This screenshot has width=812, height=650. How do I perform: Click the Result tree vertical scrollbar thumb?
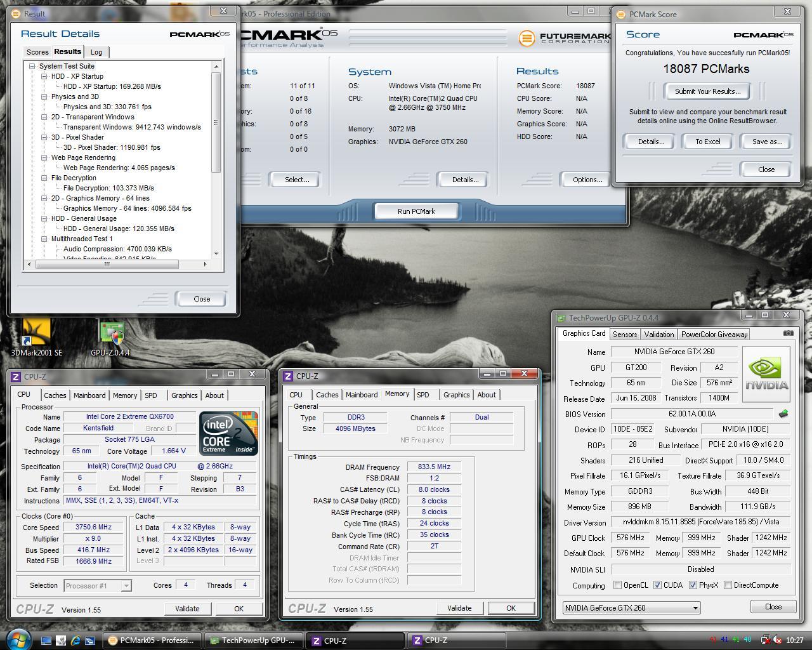tap(216, 122)
